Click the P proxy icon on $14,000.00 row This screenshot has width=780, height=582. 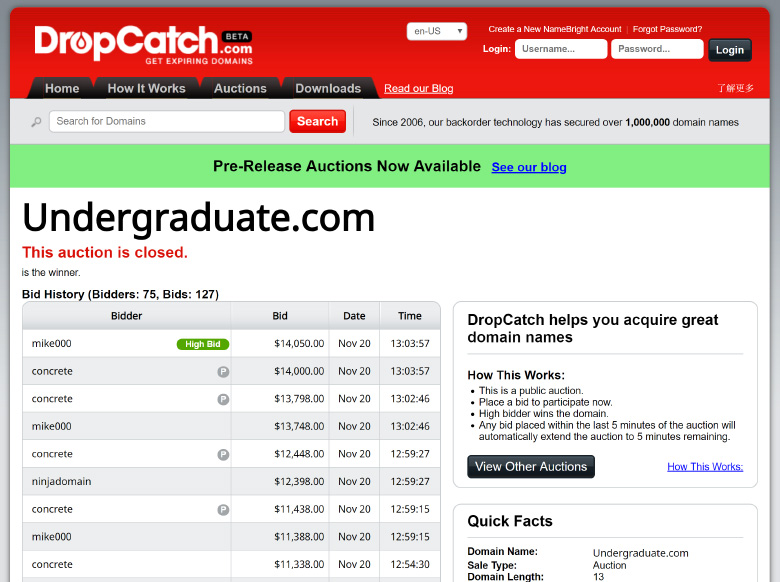coord(223,372)
